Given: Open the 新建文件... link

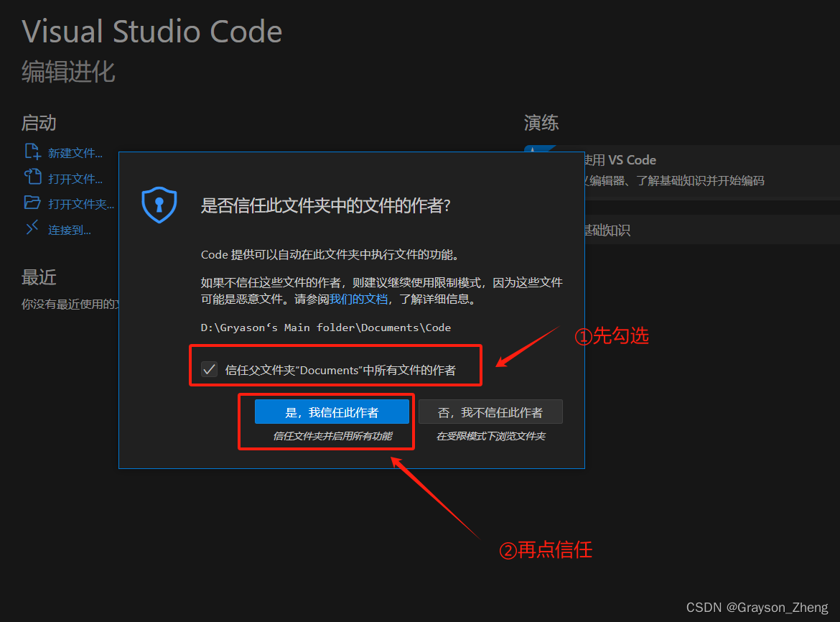Looking at the screenshot, I should [75, 153].
